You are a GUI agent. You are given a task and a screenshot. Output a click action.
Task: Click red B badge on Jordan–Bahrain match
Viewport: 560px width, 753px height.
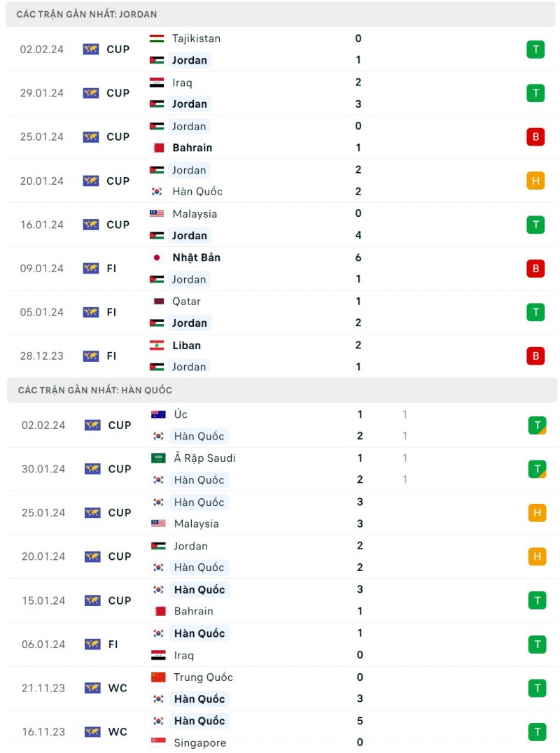(x=535, y=136)
